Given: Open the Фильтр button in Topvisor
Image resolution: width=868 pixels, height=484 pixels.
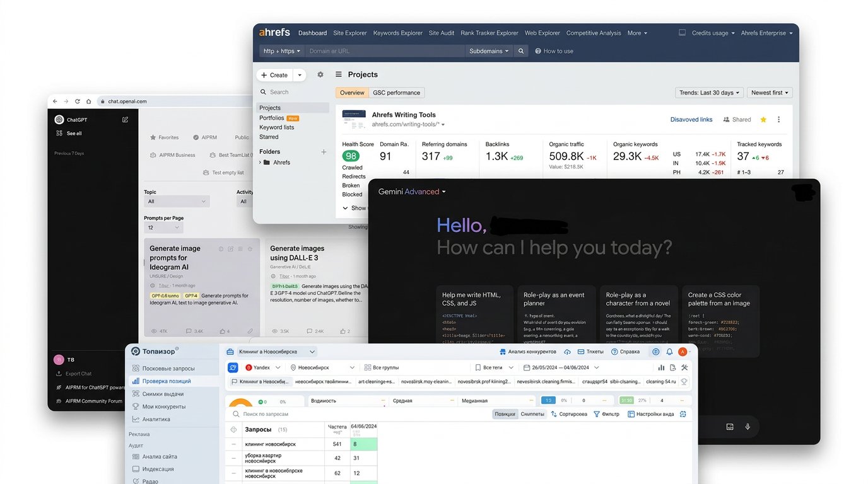Looking at the screenshot, I should click(x=607, y=414).
